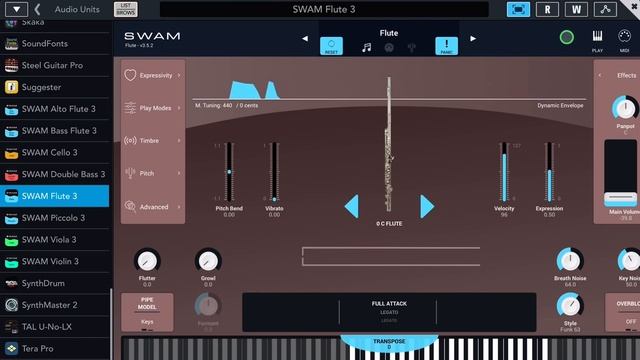The image size is (640, 360).
Task: Click the Panpot knob
Action: 625,108
